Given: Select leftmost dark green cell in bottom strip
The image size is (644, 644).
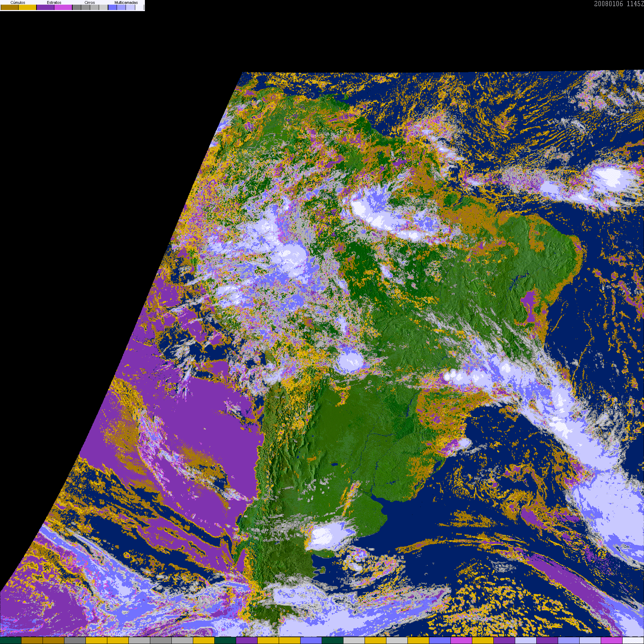Looking at the screenshot, I should 11,640.
